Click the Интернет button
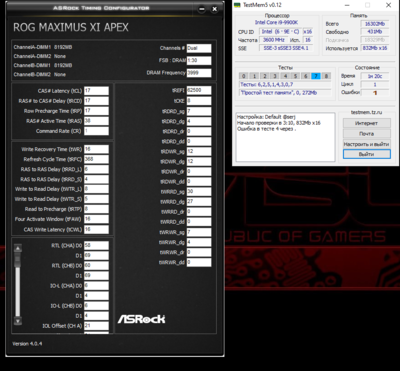 367,123
